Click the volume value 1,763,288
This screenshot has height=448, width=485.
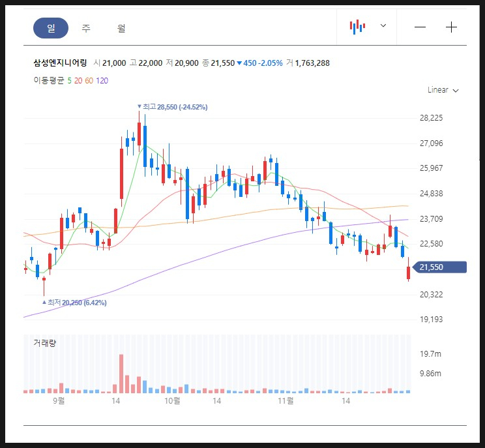click(312, 63)
